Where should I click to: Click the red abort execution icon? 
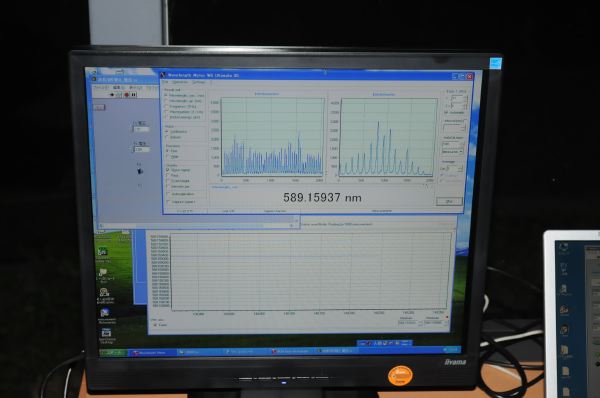pos(126,95)
